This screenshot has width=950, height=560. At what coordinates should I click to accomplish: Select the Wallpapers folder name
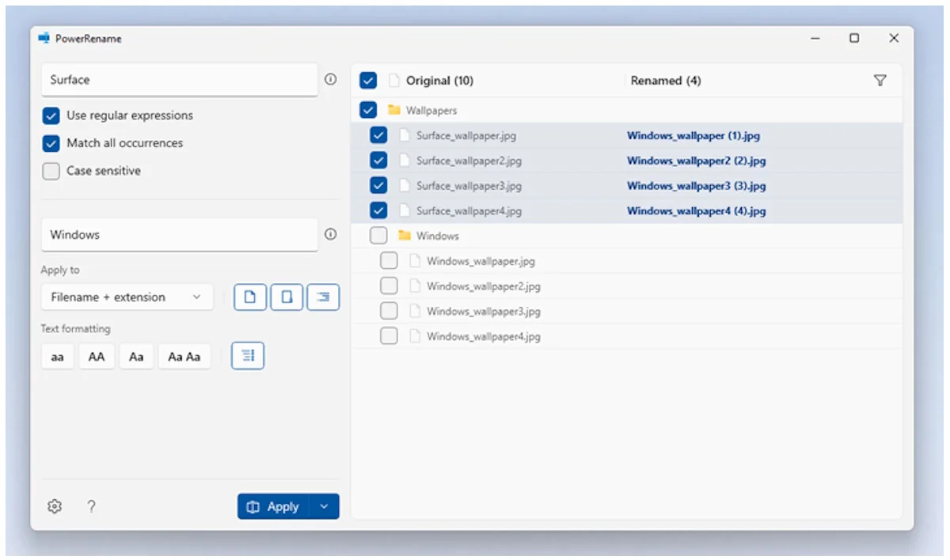tap(431, 110)
